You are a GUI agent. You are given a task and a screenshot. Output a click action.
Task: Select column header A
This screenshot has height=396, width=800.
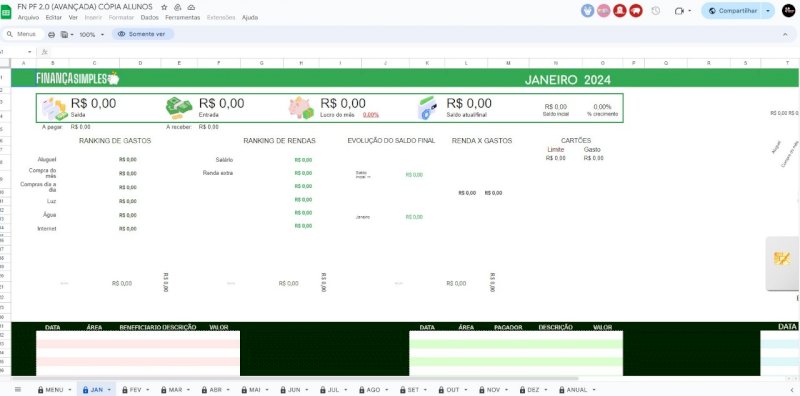click(x=23, y=63)
